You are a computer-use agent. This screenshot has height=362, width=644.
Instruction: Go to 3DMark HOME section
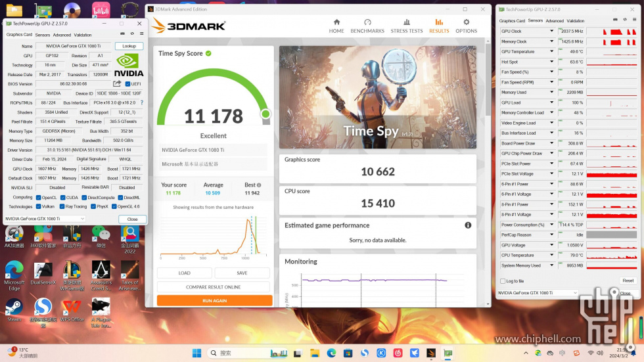click(336, 26)
